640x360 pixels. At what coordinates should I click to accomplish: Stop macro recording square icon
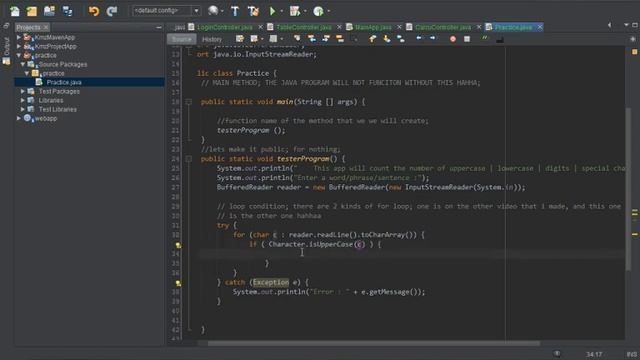coord(467,39)
